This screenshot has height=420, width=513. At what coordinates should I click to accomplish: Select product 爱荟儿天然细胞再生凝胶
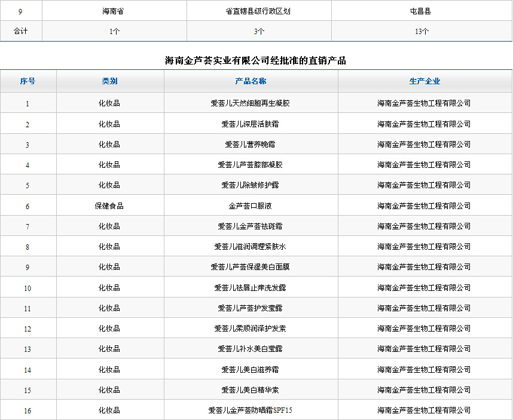251,103
